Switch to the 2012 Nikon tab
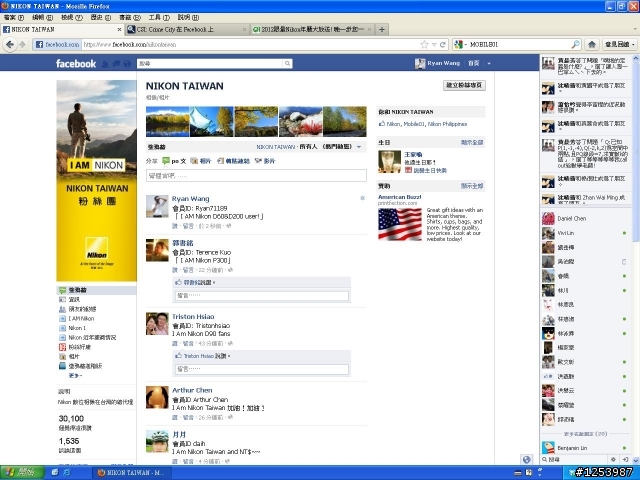 coord(312,29)
